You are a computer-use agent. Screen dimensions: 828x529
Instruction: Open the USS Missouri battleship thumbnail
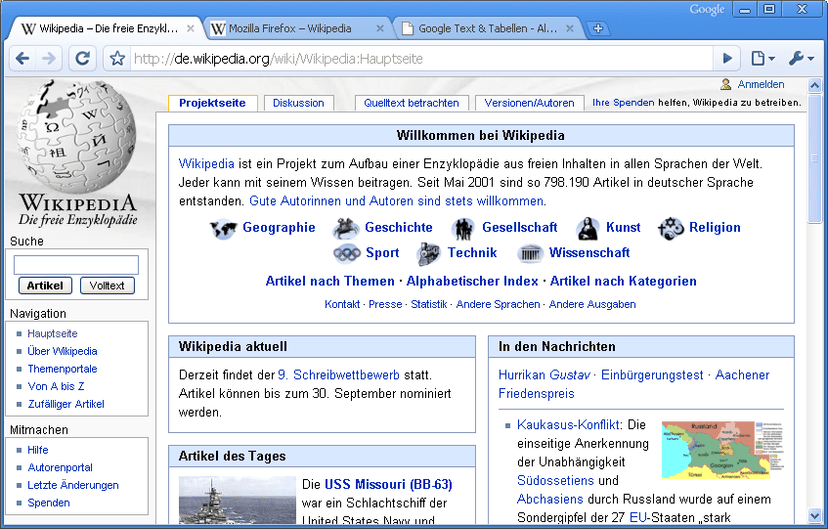(237, 500)
